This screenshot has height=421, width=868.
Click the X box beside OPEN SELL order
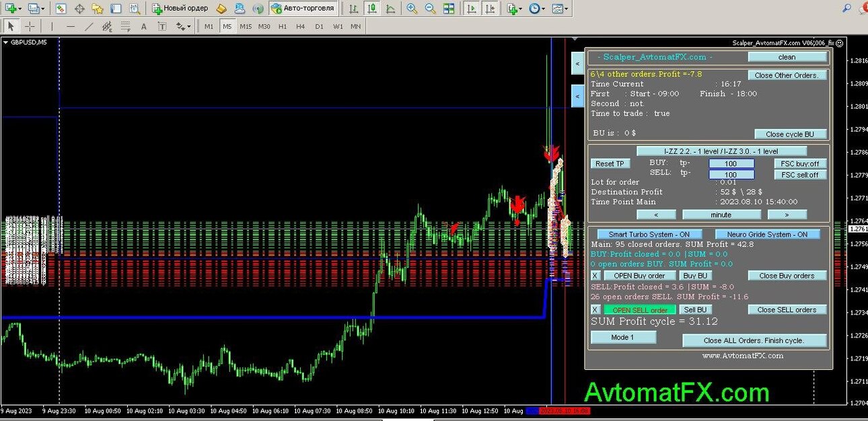tap(595, 309)
